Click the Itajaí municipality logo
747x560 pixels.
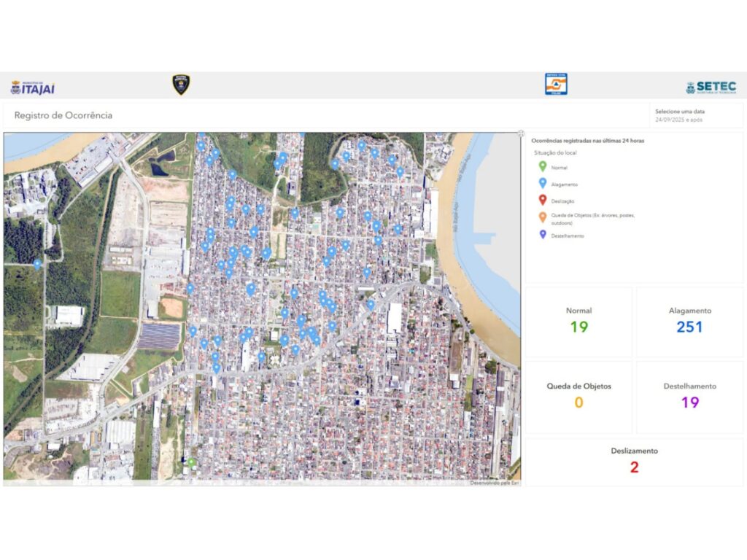tap(33, 87)
